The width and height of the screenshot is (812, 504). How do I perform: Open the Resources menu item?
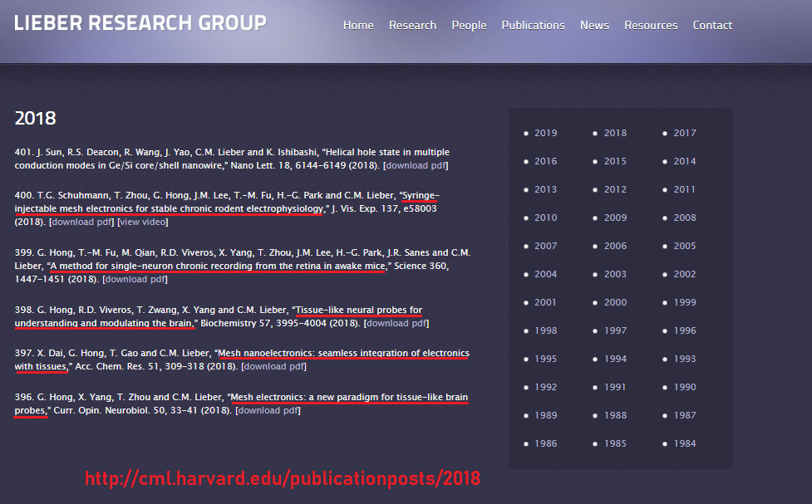click(x=651, y=25)
